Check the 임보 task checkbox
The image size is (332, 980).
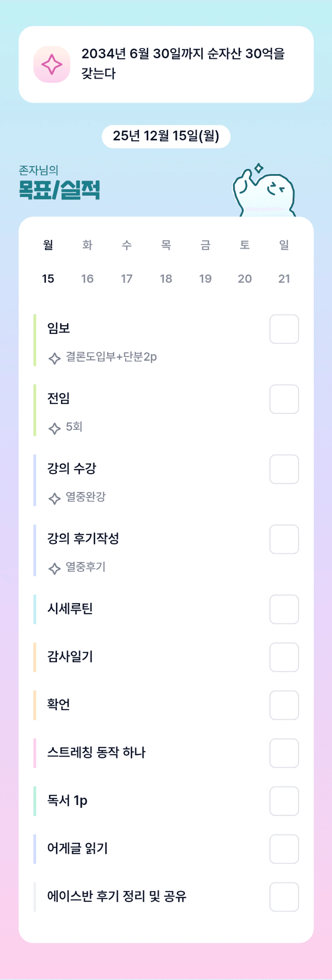click(x=284, y=329)
